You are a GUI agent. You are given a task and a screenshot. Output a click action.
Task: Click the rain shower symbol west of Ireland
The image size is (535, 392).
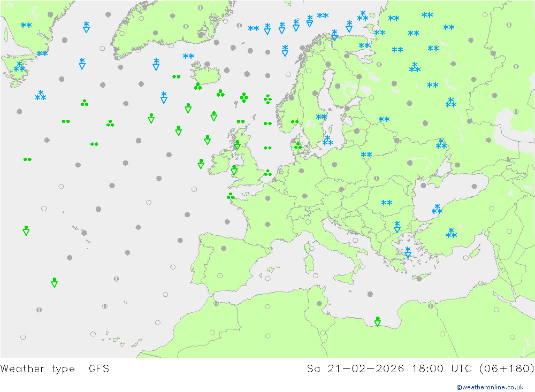[x=201, y=164]
